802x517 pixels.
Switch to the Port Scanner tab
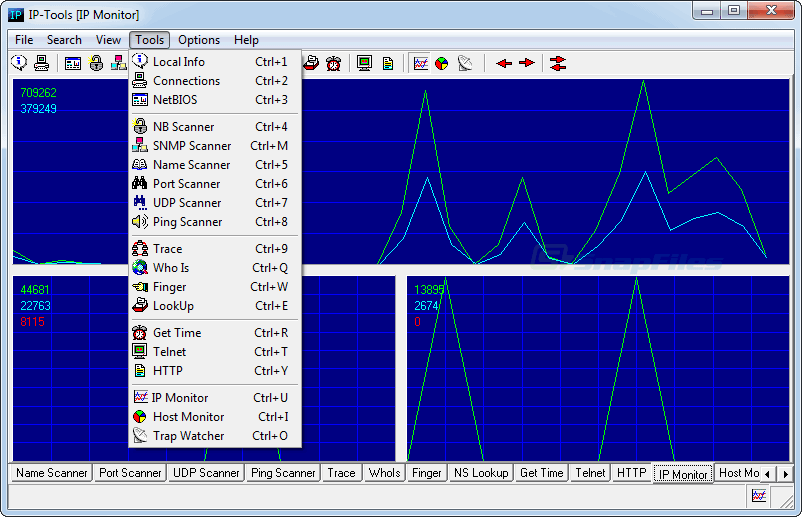[x=130, y=473]
